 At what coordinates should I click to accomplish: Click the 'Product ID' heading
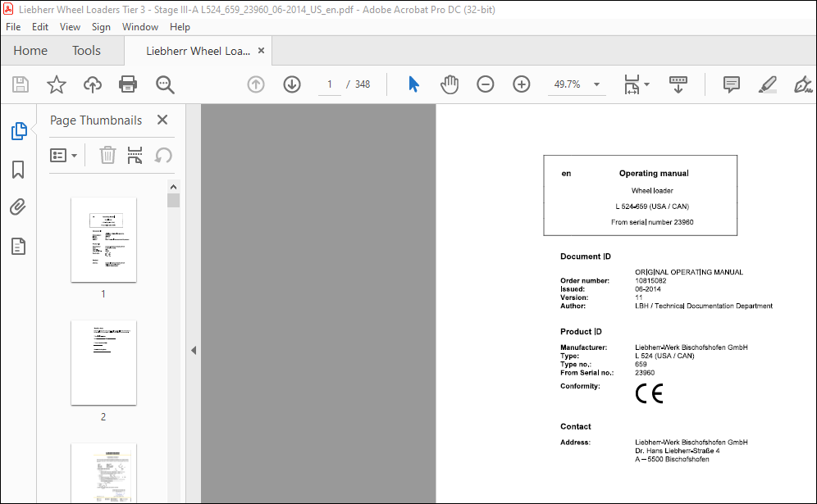[x=581, y=332]
